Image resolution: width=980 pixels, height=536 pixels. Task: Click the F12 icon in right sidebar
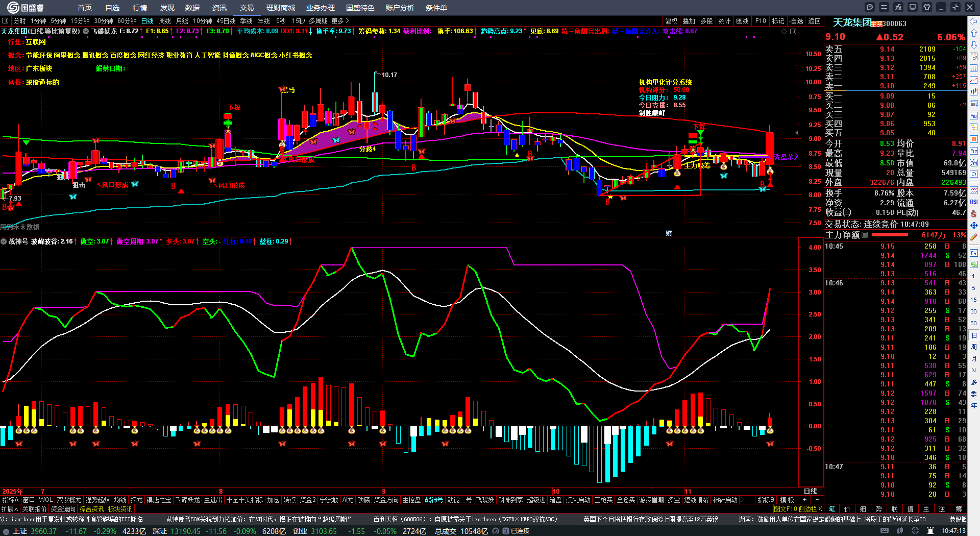pyautogui.click(x=974, y=151)
